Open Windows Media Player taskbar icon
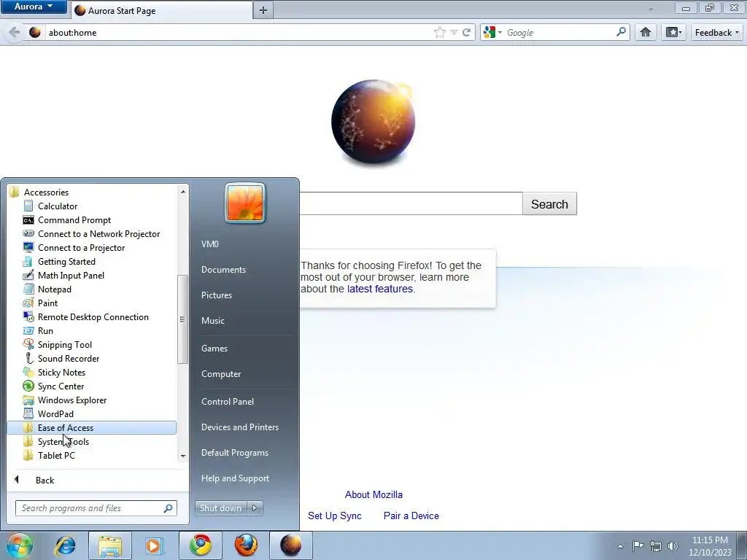This screenshot has width=747, height=560. pyautogui.click(x=154, y=545)
